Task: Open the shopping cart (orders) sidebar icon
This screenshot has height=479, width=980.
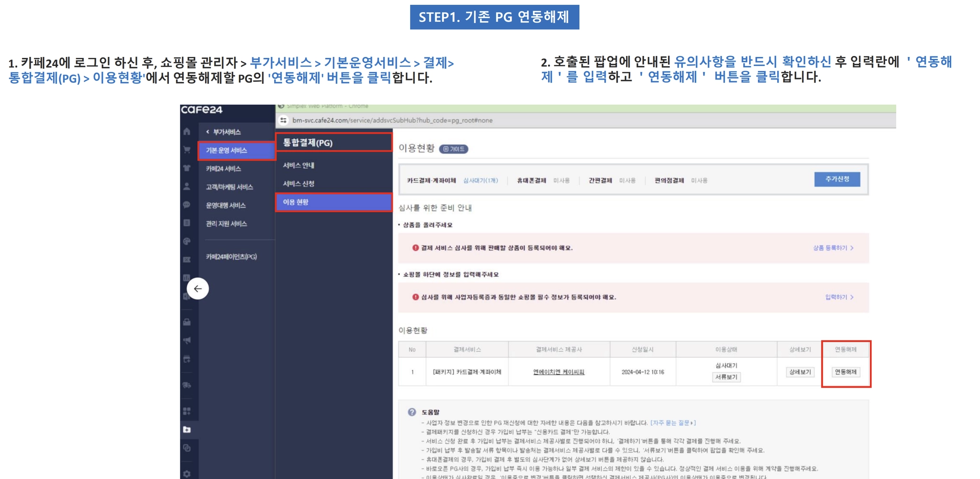Action: point(187,150)
